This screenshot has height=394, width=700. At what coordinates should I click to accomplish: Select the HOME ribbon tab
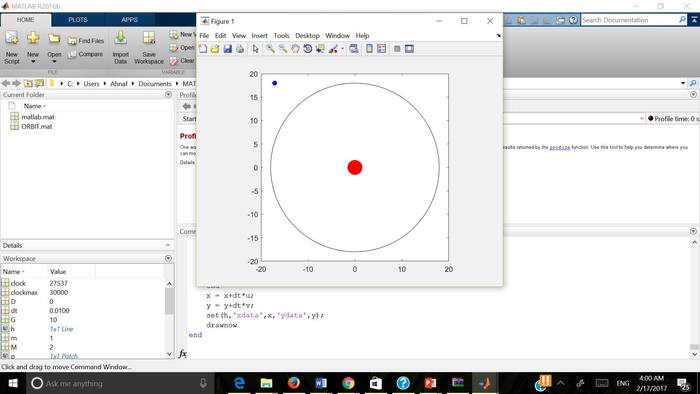(25, 20)
